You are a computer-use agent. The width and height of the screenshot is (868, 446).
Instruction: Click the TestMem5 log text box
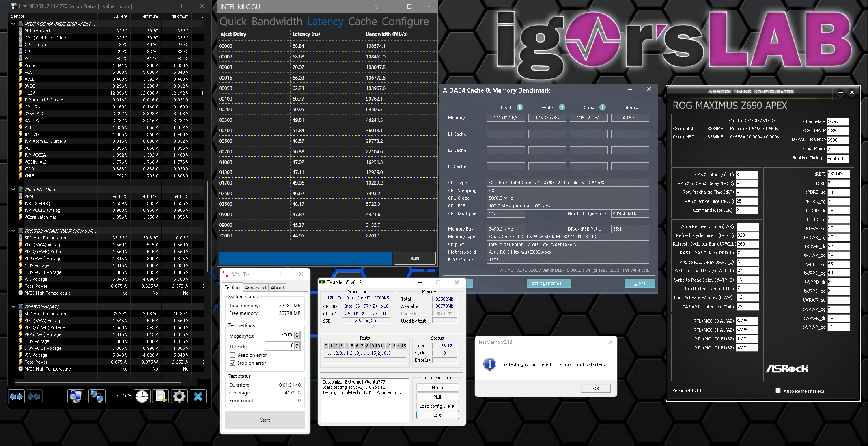(365, 400)
